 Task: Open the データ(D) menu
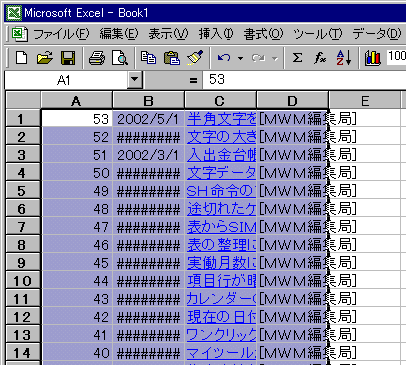[x=377, y=34]
